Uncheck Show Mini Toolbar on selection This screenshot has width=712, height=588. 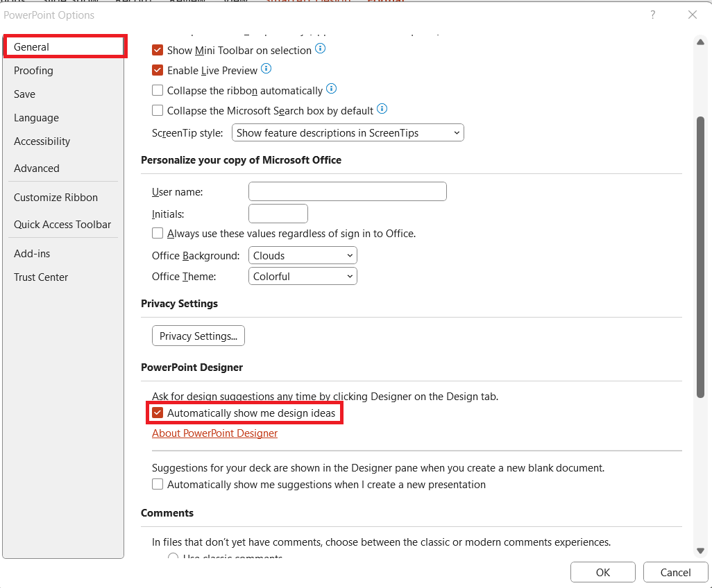(158, 50)
